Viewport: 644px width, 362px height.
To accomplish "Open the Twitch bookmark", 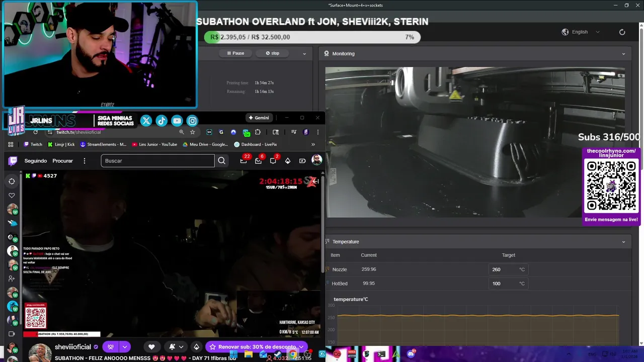I will click(33, 144).
